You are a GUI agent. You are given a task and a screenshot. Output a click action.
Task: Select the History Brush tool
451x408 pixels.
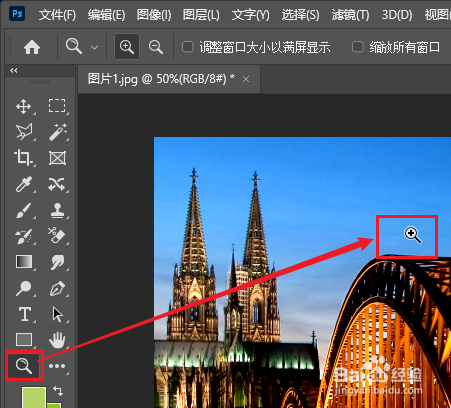[24, 236]
